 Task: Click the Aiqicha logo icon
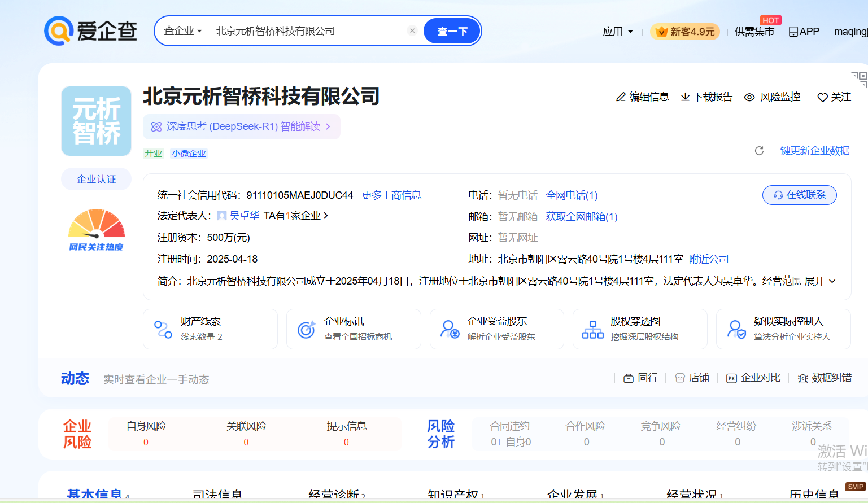(59, 30)
